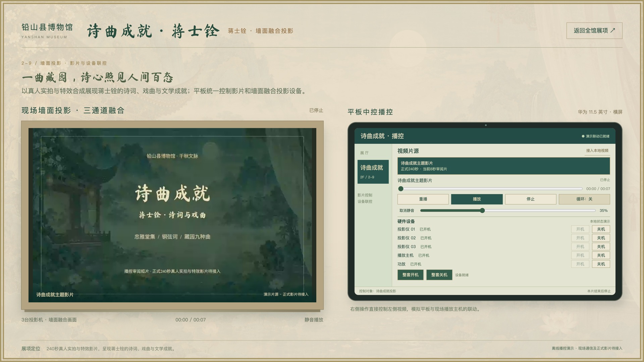
Task: Click 演示联动已就绪 status indicator
Action: tap(596, 136)
